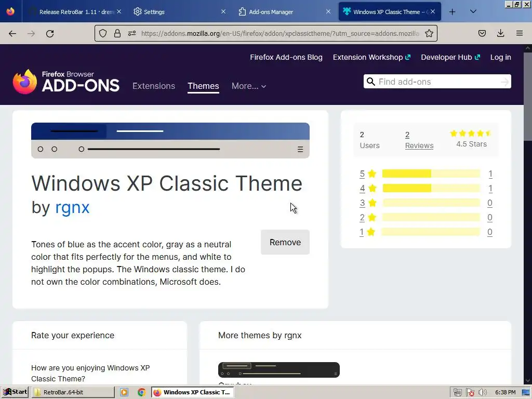This screenshot has width=532, height=399.
Task: Close the Windows XP Classic Theme tab
Action: (x=433, y=11)
